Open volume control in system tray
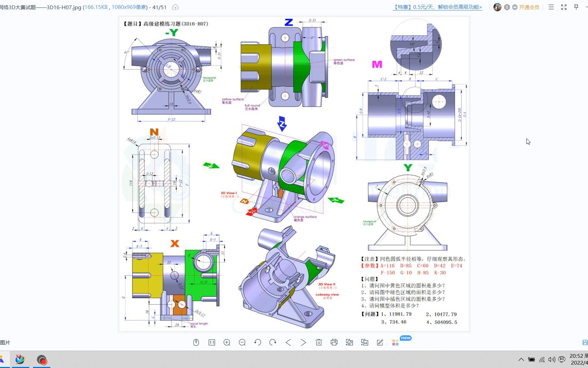This screenshot has width=588, height=368. coord(552,359)
